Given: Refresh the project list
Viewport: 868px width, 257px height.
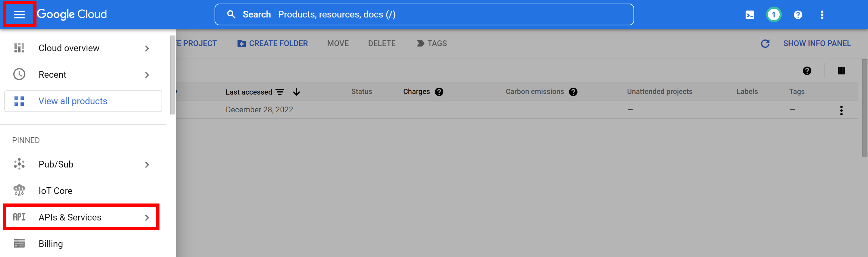Looking at the screenshot, I should (766, 43).
